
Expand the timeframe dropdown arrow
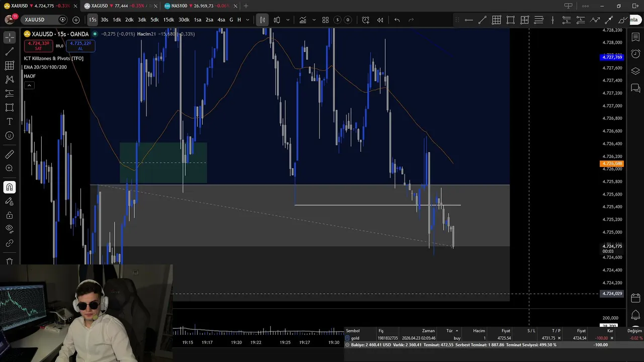tap(248, 20)
